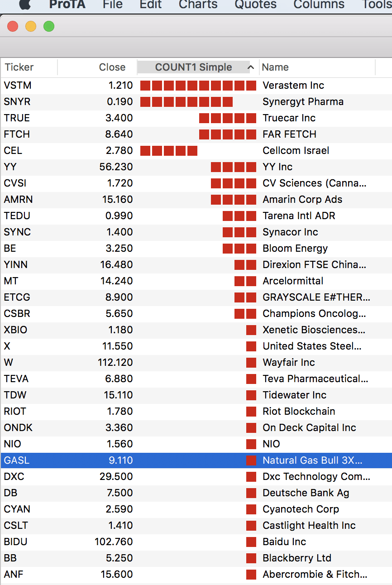Click the COUNT1 Simple column header

click(193, 67)
